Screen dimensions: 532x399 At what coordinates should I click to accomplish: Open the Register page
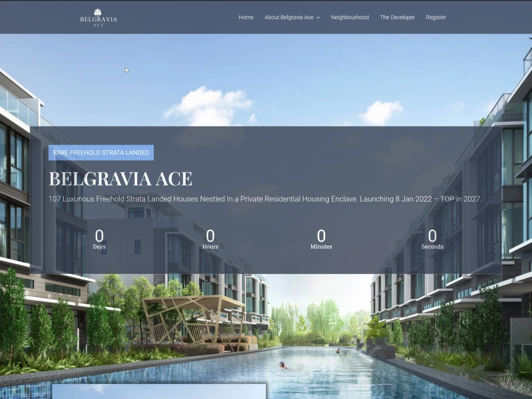tap(436, 18)
